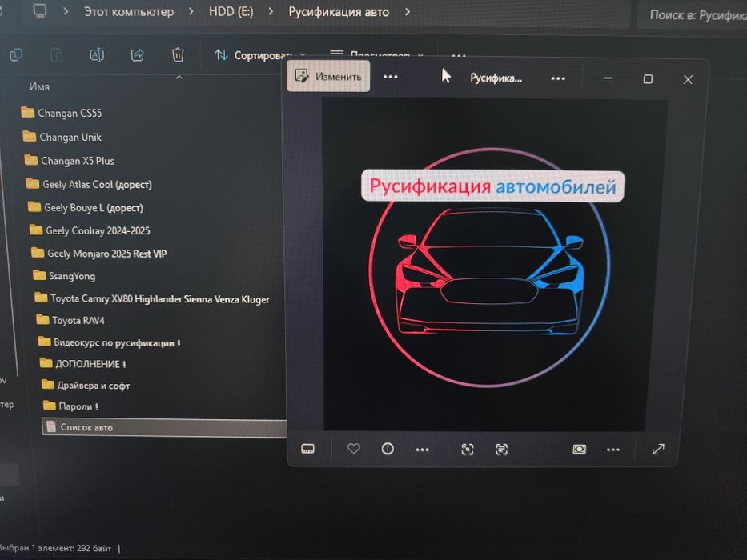Select the Geely Monjaro 2025 Rest VIP folder
The image size is (747, 560).
[x=98, y=254]
